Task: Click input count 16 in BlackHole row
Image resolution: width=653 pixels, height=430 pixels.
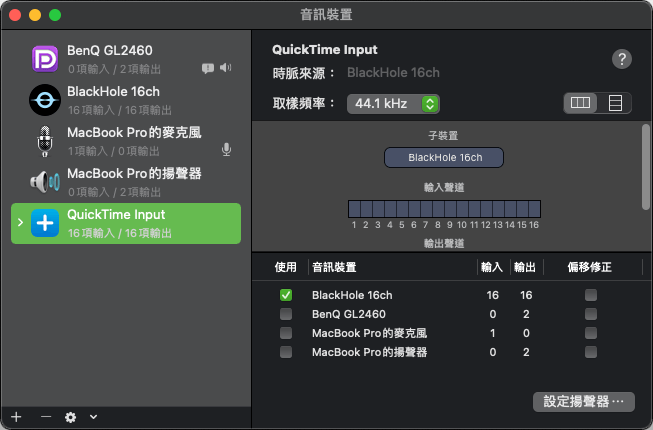Action: coord(492,295)
